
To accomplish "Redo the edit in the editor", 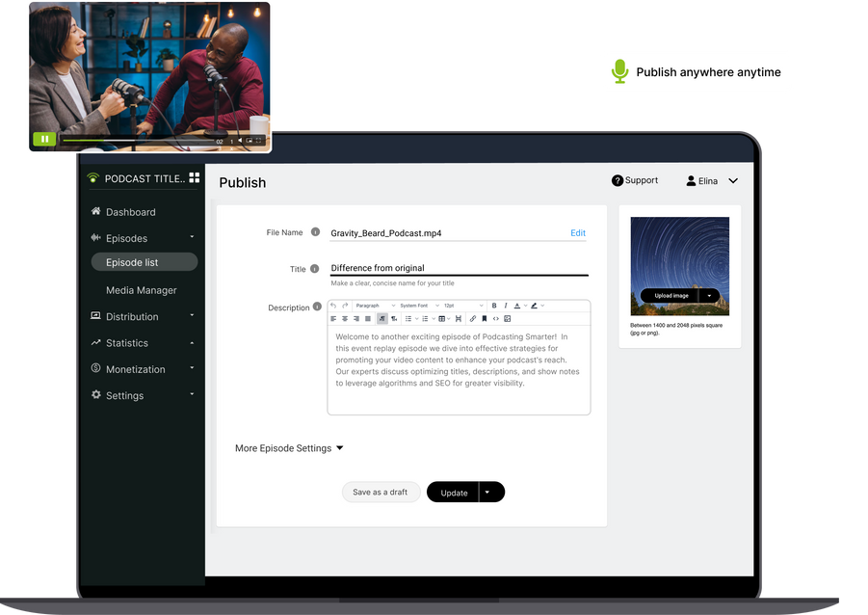I will [x=345, y=306].
